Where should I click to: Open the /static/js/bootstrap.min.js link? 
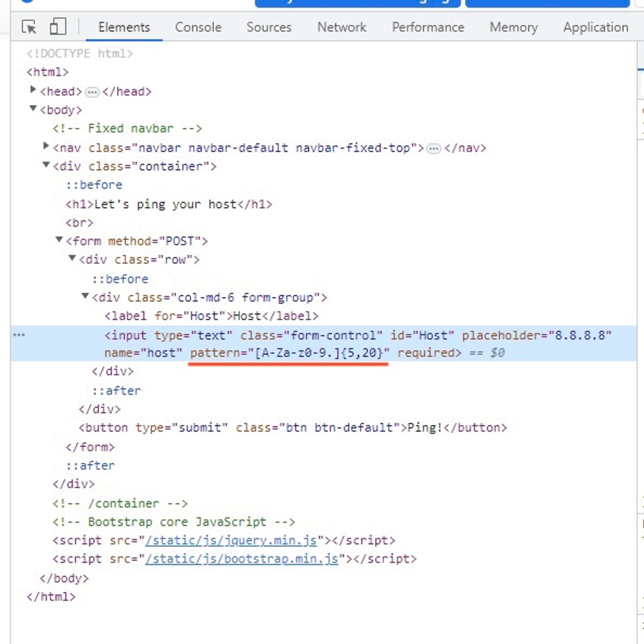tap(242, 559)
